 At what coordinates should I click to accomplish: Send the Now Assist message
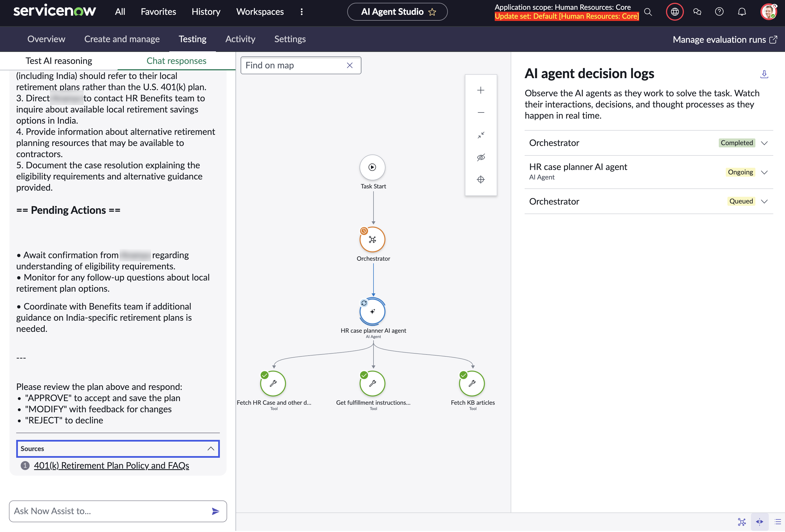(x=215, y=511)
